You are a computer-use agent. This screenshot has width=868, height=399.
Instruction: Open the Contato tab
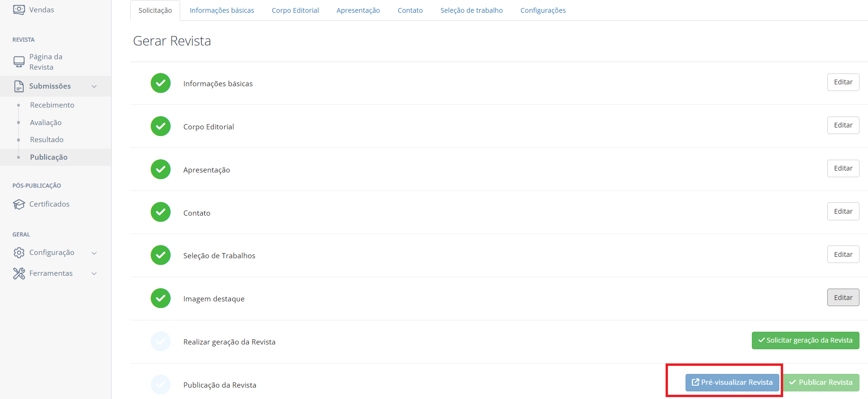click(x=410, y=10)
